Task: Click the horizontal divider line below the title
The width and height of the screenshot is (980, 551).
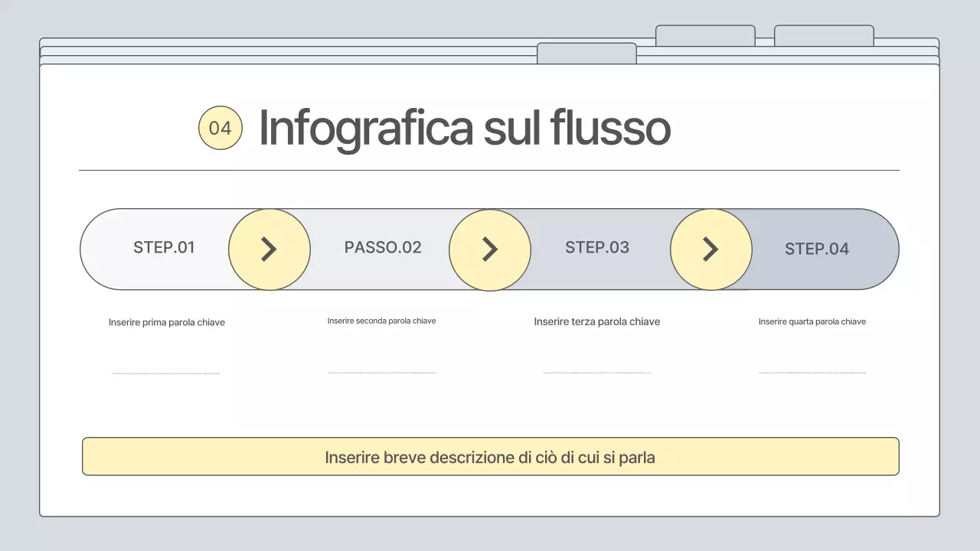Action: pos(490,167)
